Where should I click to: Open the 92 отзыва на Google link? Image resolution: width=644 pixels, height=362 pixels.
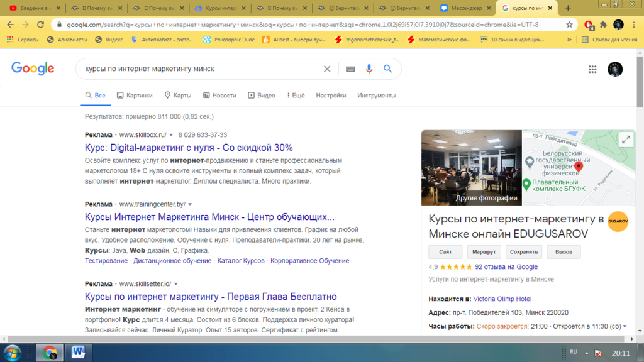(x=506, y=266)
